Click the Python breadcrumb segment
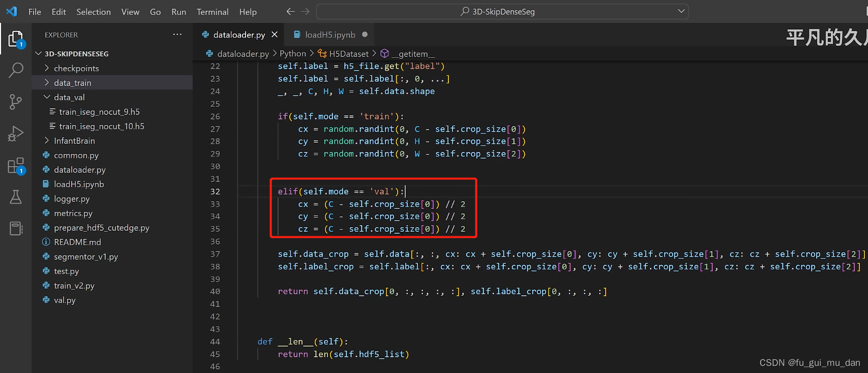 tap(293, 53)
